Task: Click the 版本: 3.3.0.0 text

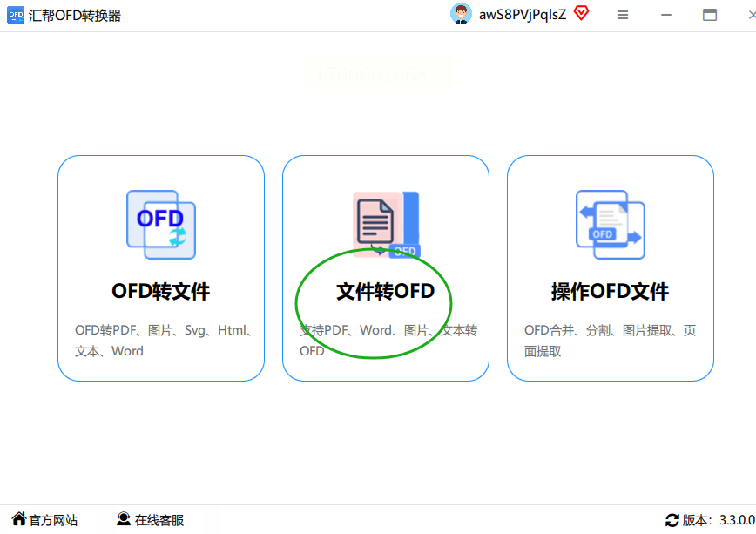Action: (x=719, y=520)
